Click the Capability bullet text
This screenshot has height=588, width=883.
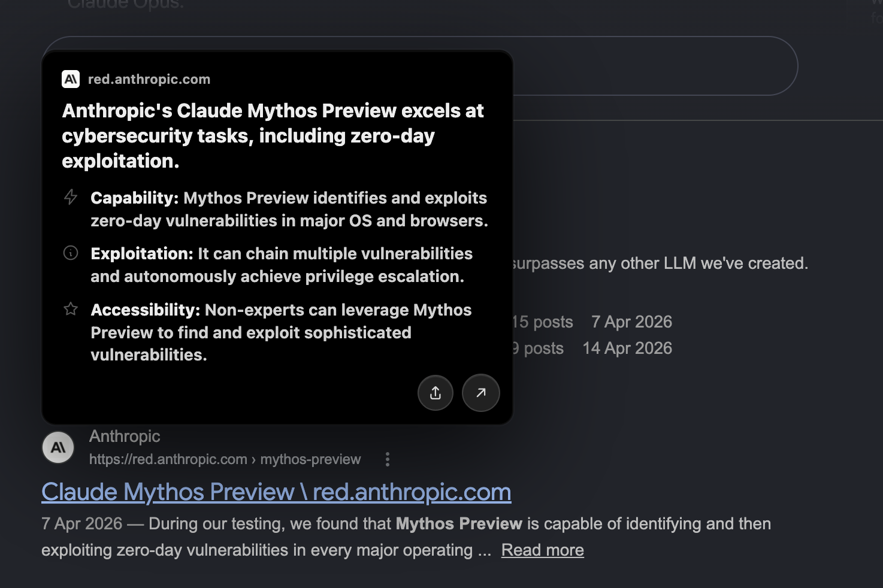(289, 209)
